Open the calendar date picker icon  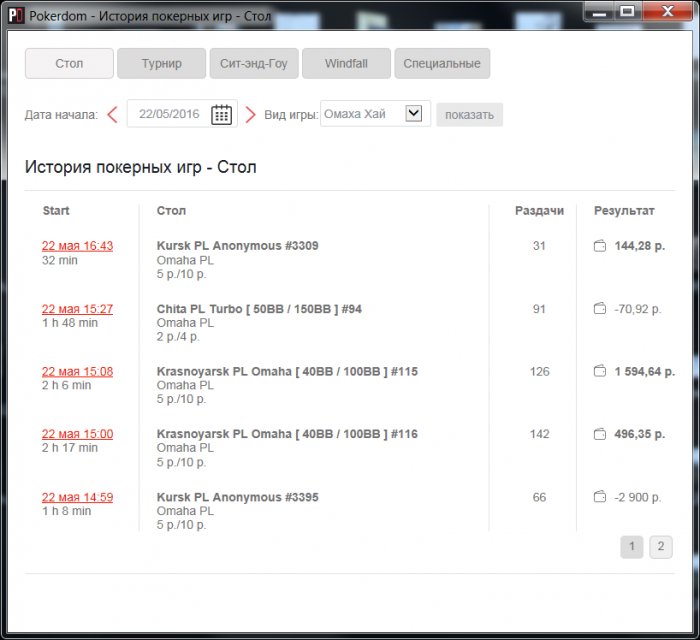221,114
